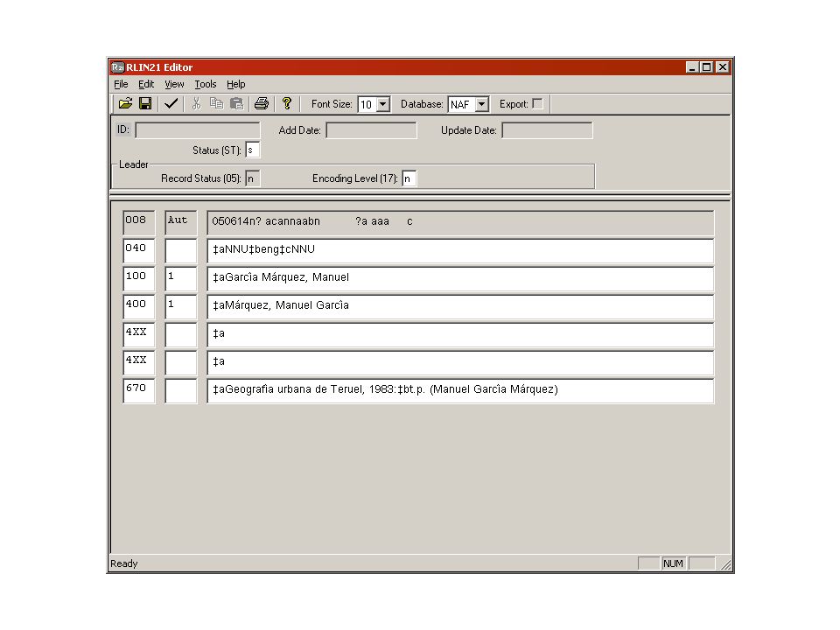This screenshot has height=630, width=840.
Task: Click the 040 field with ‡aNNU‡beng‡cNNU
Action: coord(460,251)
